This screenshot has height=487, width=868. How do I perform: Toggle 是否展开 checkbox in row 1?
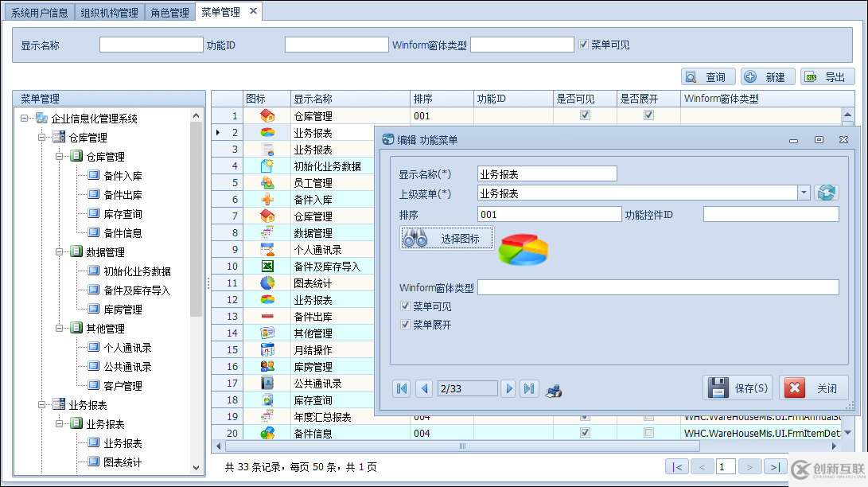[x=648, y=115]
